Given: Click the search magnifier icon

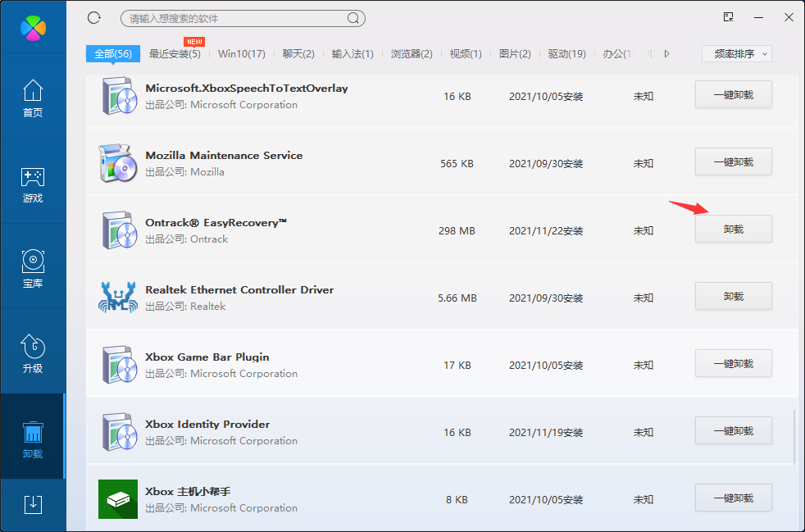Looking at the screenshot, I should click(x=353, y=19).
